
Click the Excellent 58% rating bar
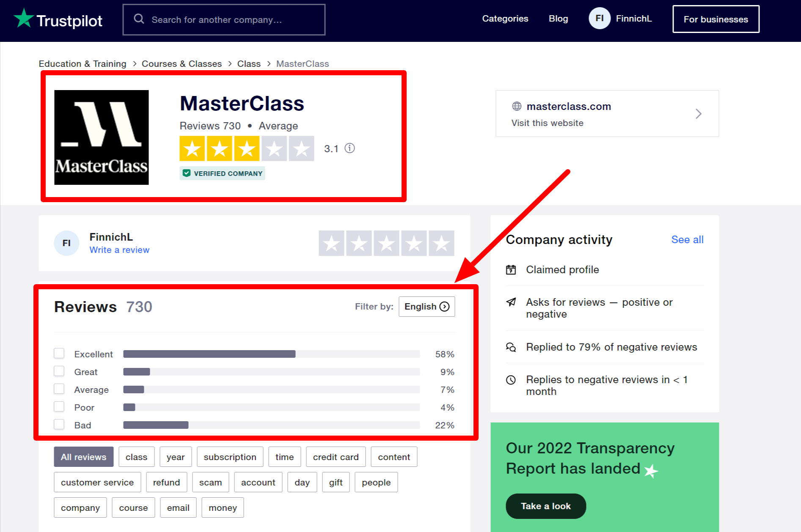click(272, 354)
